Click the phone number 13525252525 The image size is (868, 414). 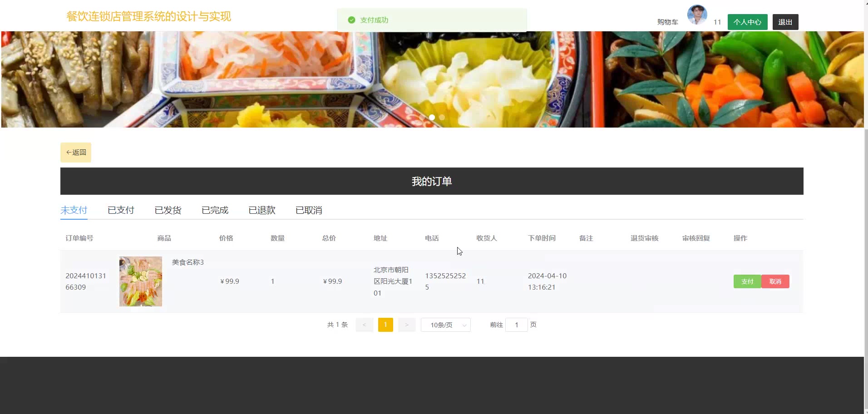pyautogui.click(x=445, y=281)
